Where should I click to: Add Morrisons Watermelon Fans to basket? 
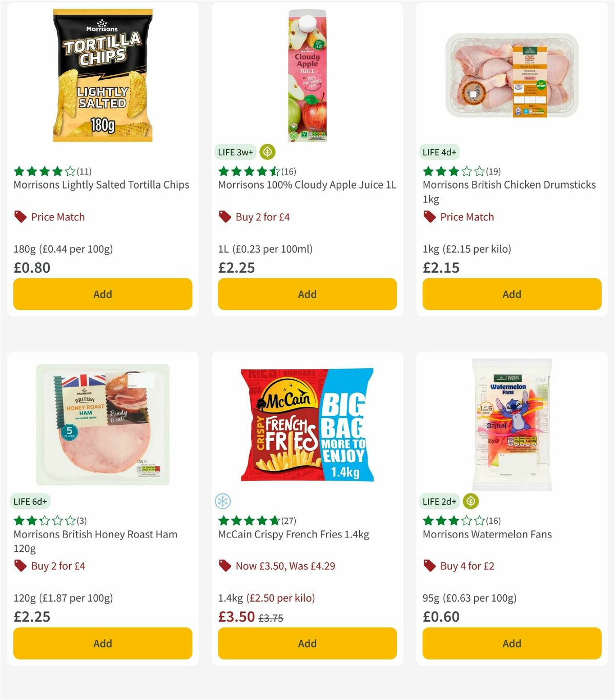click(511, 643)
